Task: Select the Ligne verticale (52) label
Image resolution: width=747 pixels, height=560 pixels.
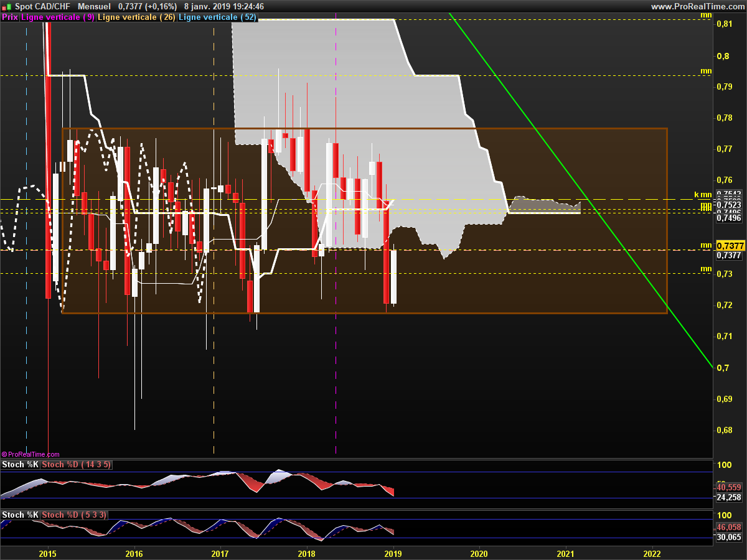Action: pyautogui.click(x=217, y=17)
